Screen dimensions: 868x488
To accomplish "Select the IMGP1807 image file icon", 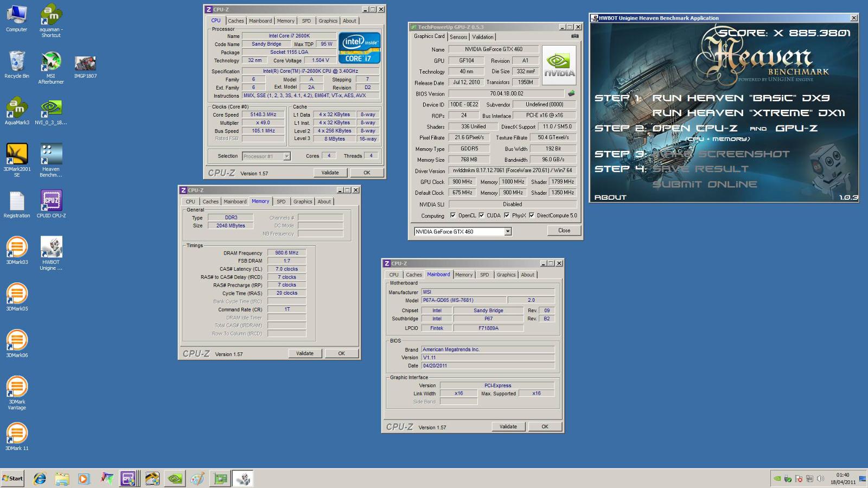I will (x=85, y=67).
